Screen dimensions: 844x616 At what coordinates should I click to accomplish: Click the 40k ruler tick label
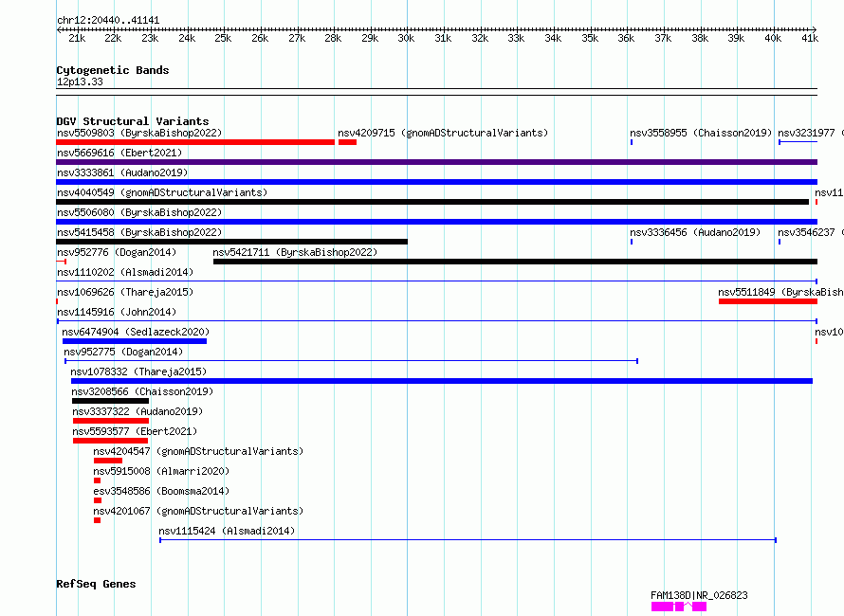[773, 38]
